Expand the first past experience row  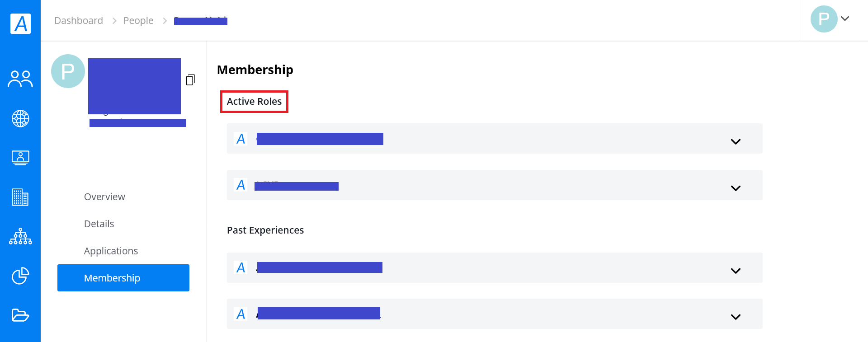(495, 268)
